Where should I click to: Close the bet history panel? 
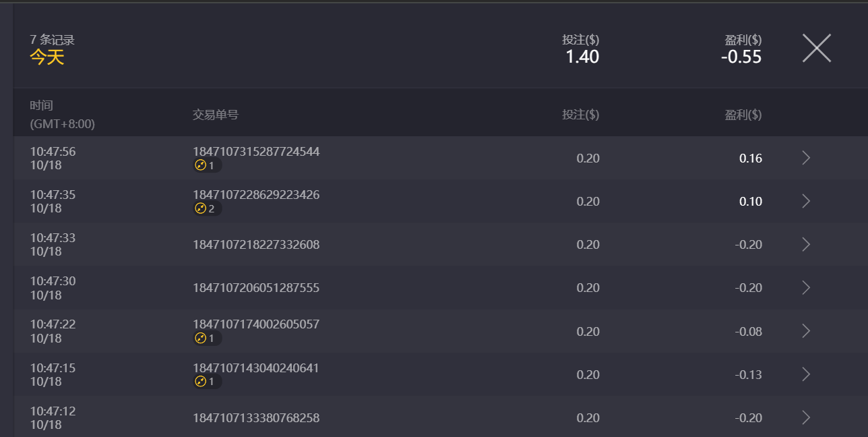point(816,49)
